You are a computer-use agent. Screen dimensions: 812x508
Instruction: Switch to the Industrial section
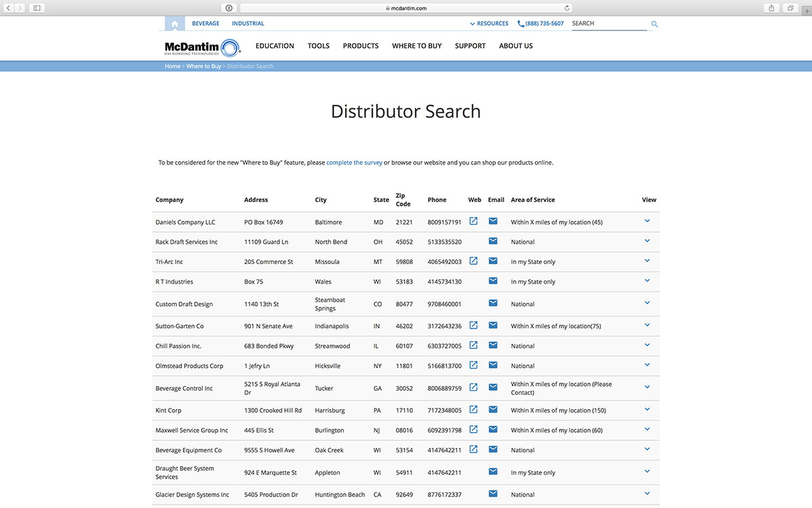tap(248, 24)
